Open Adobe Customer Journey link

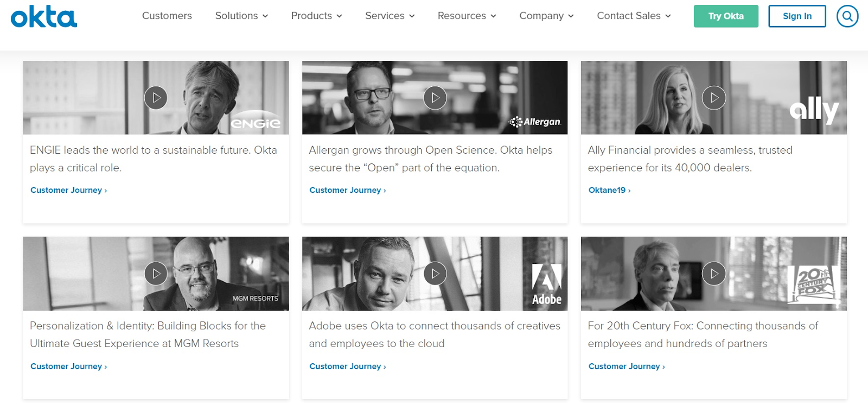(348, 367)
